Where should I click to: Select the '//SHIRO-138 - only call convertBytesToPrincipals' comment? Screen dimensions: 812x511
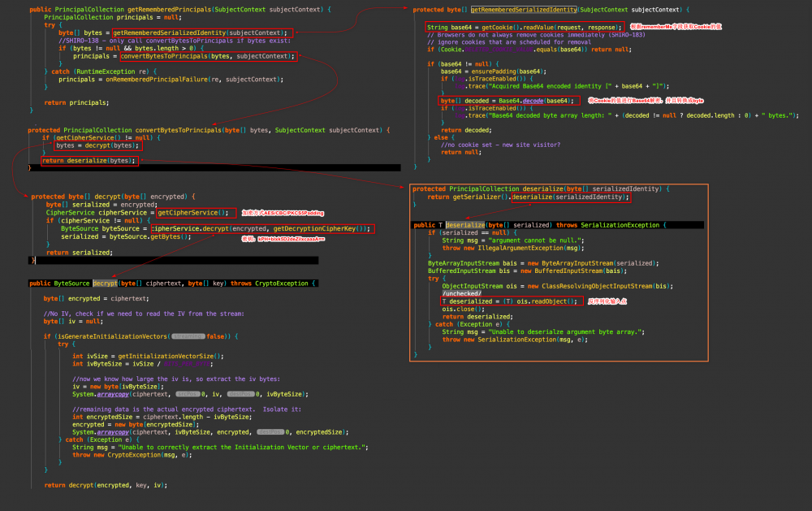[x=175, y=41]
